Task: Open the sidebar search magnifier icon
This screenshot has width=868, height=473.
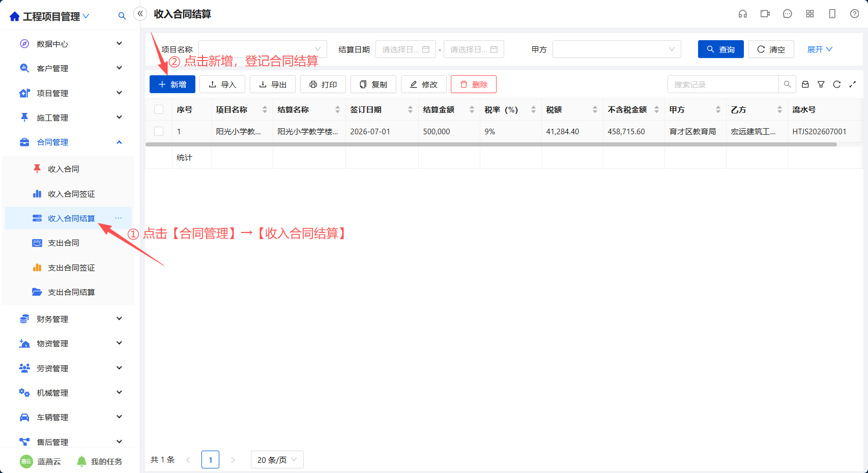Action: [x=122, y=16]
